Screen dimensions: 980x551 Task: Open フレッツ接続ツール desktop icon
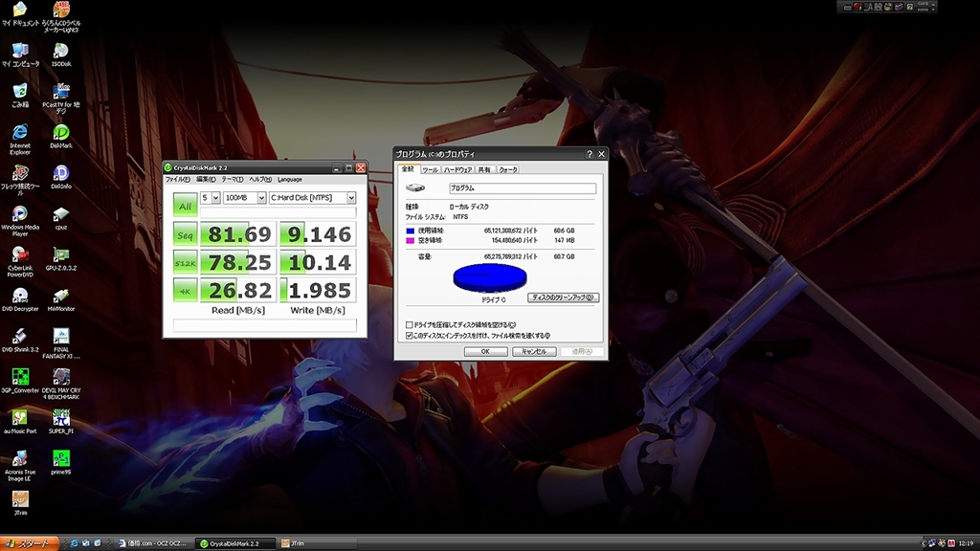(20, 180)
